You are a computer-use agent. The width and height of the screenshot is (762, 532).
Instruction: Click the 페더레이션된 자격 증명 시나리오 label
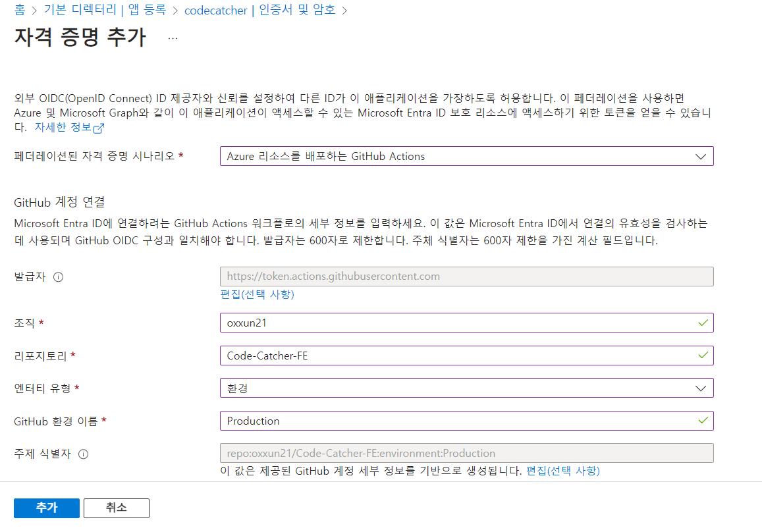click(94, 156)
